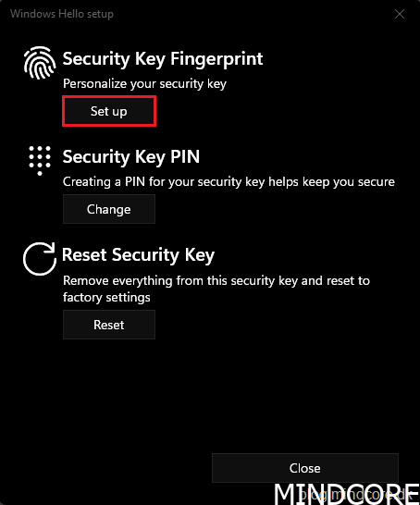Viewport: 420px width, 505px height.
Task: Click the 'Creating a PIN' description text
Action: [x=229, y=182]
